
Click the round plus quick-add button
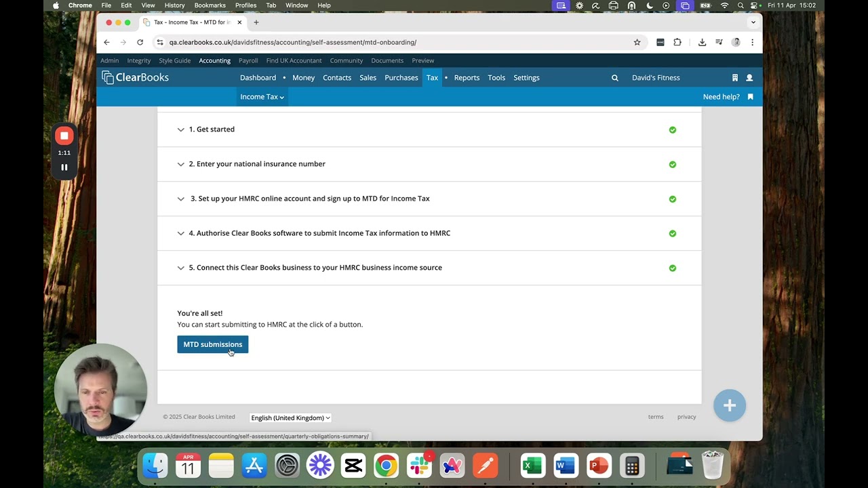(730, 405)
